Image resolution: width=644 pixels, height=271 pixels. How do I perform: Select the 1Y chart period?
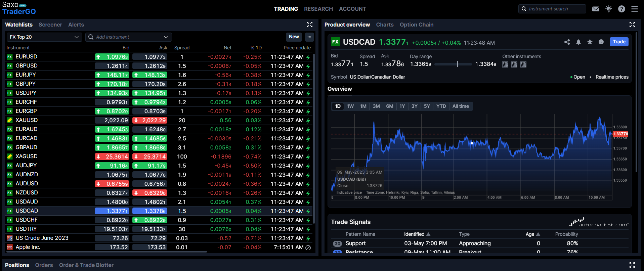(x=402, y=106)
